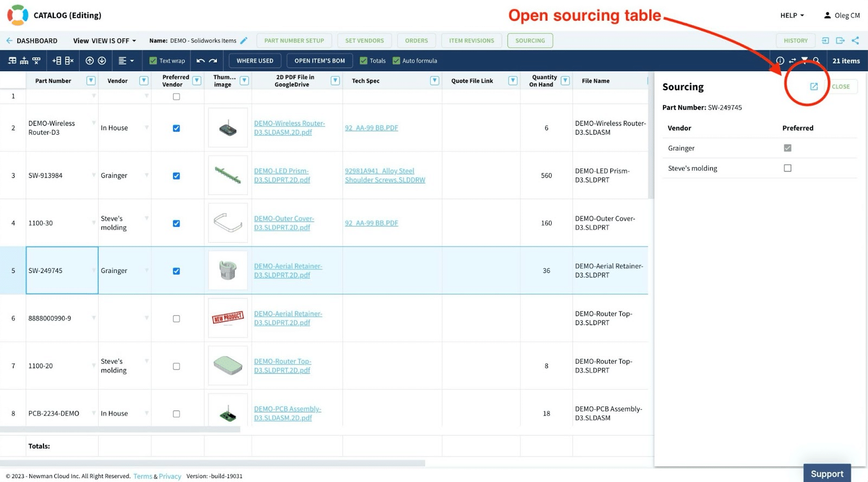Open sourcing table via pop-out icon
Screen dimensions: 868x482
(814, 86)
